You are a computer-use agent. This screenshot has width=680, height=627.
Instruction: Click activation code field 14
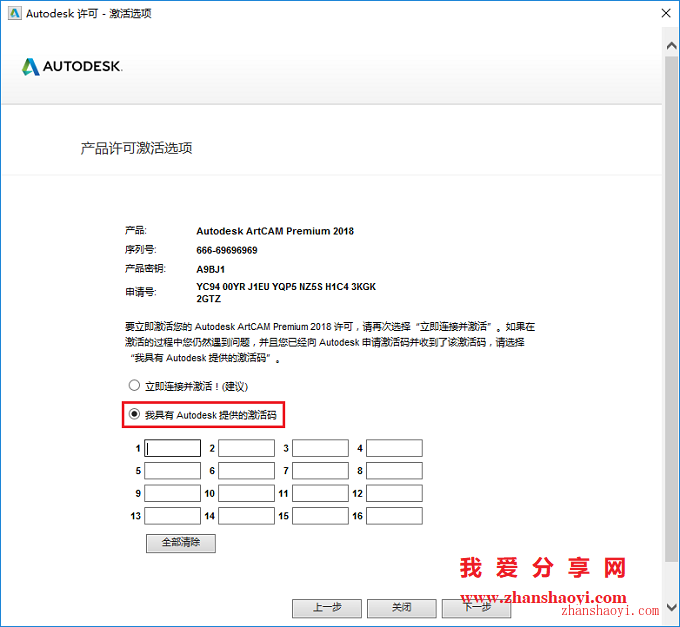click(246, 516)
